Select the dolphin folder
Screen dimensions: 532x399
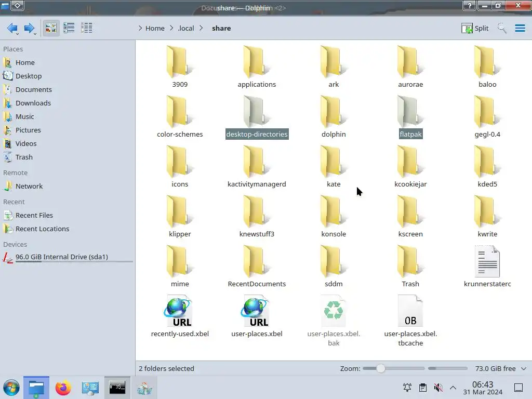pos(334,117)
